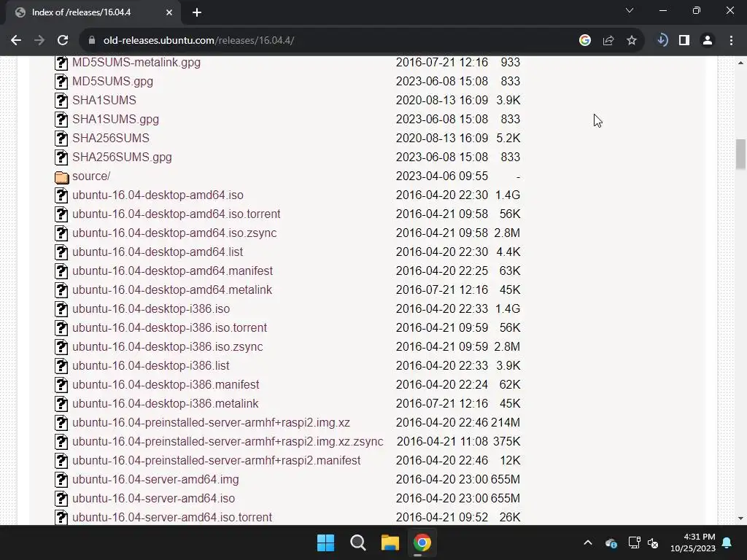
Task: Go back to the previous page
Action: (x=16, y=41)
